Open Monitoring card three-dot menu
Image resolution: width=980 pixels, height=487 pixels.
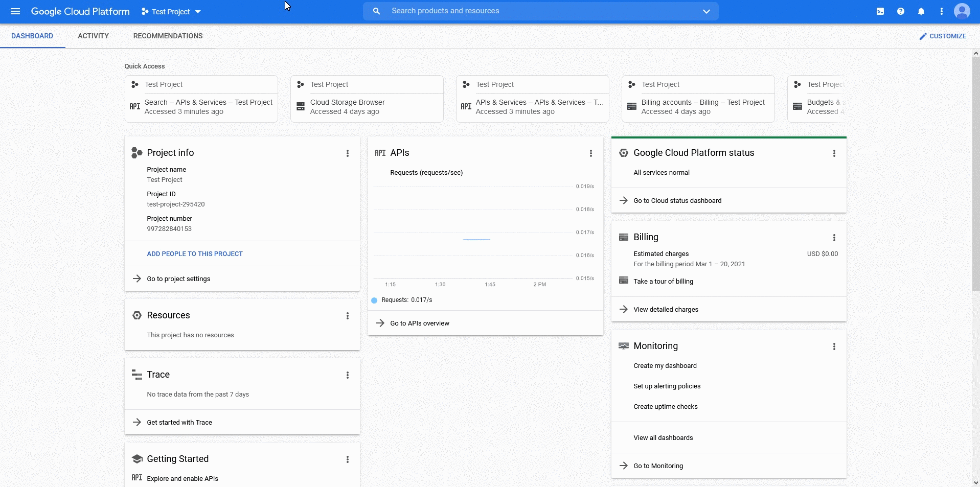click(834, 346)
